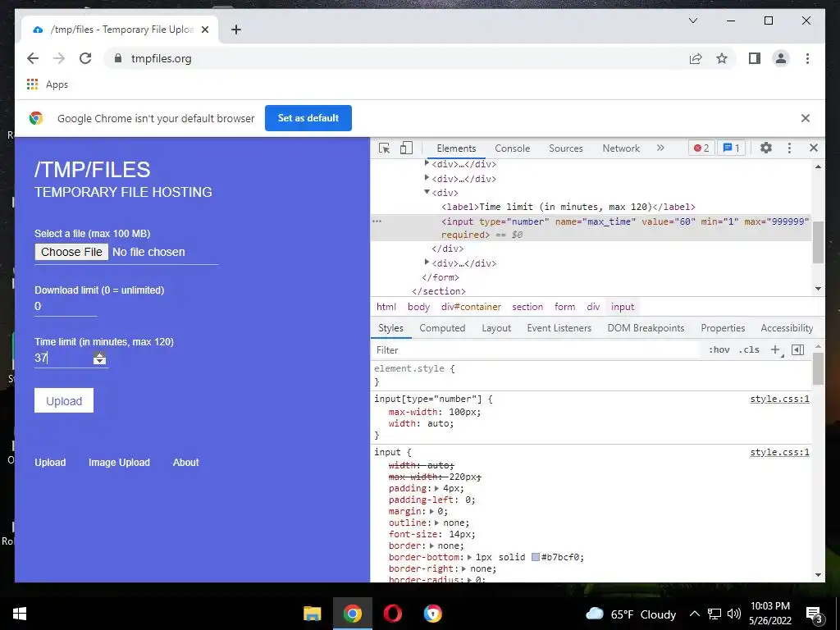Viewport: 840px width, 630px height.
Task: View site info lock icon
Action: tap(118, 58)
